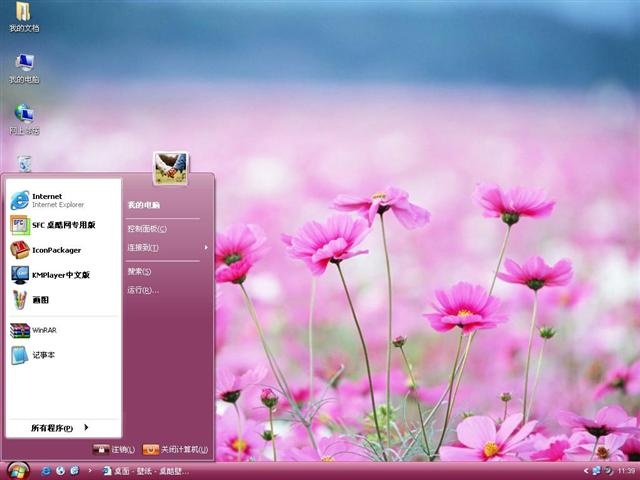Click 关闭计算机 shut down button

(x=176, y=449)
